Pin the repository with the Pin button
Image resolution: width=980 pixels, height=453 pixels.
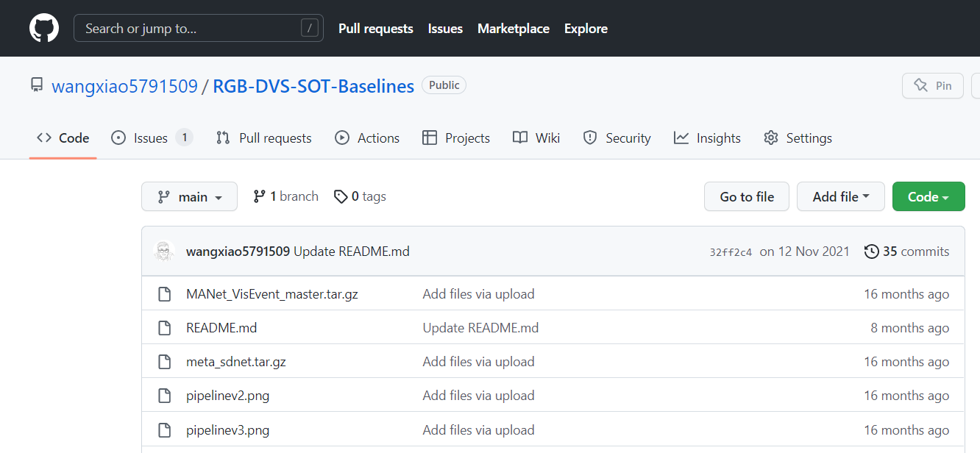[x=933, y=86]
